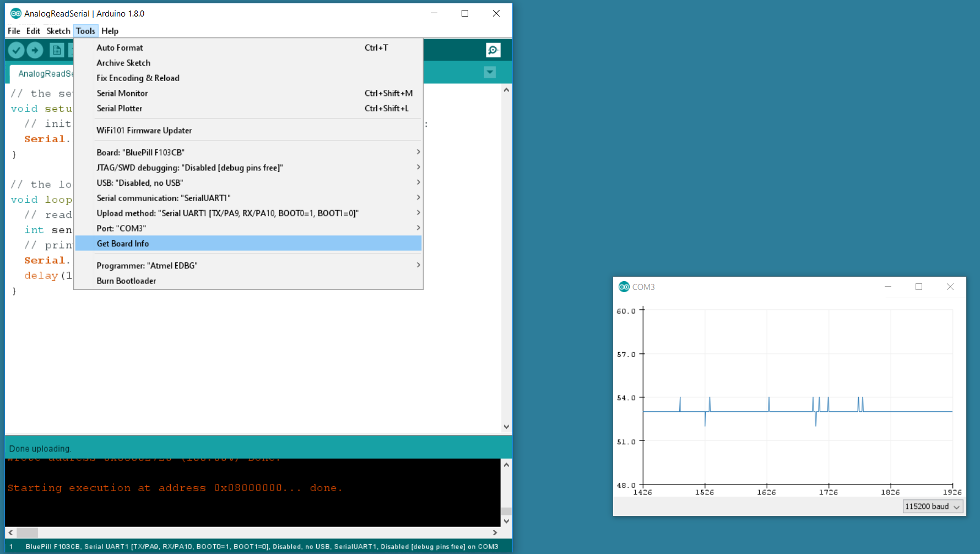Select Fix Encoding & Reload
Image resolution: width=980 pixels, height=554 pixels.
click(x=248, y=78)
